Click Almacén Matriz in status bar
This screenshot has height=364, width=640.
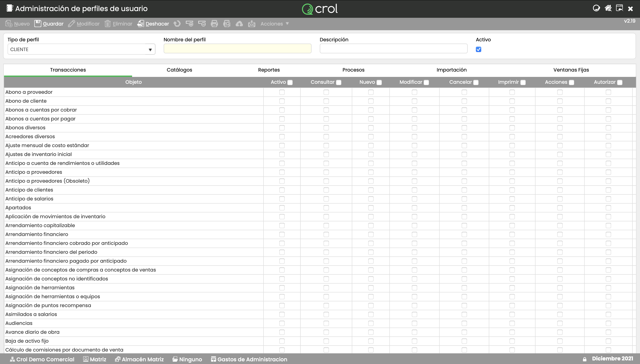click(139, 359)
